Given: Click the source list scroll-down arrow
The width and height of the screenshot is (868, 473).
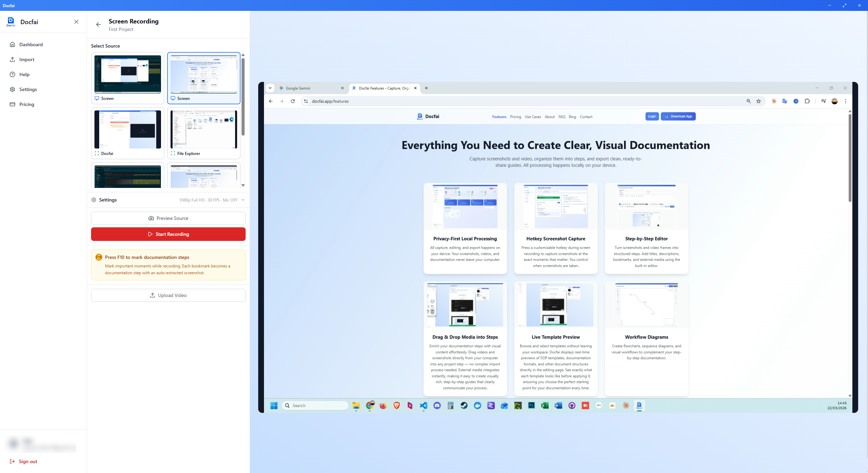Looking at the screenshot, I should click(243, 186).
